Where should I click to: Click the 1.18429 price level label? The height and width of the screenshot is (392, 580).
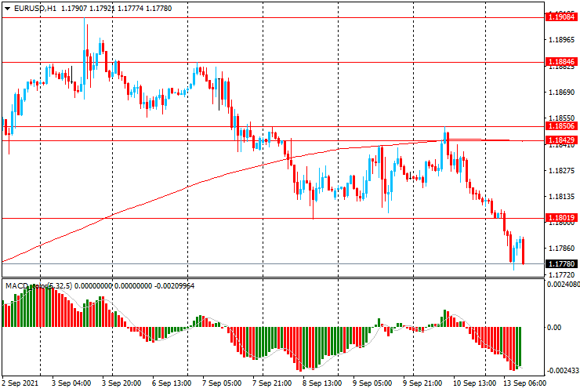[x=561, y=140]
